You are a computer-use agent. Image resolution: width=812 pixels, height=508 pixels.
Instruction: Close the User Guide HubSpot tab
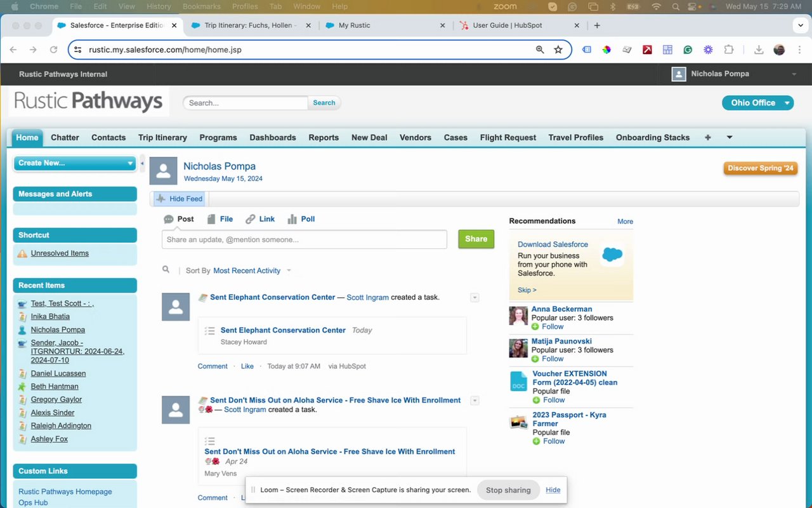click(577, 25)
